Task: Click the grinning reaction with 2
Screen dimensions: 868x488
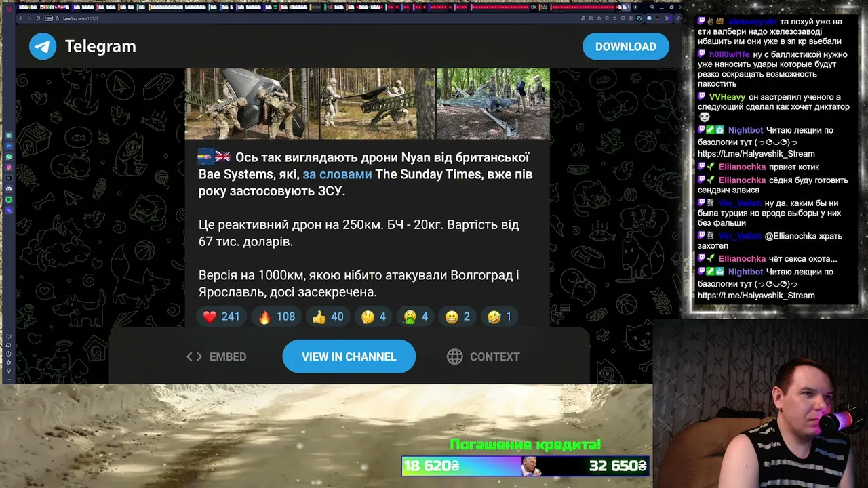Action: coord(457,317)
